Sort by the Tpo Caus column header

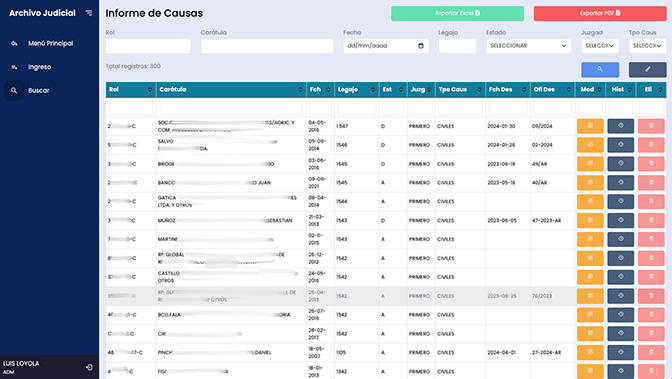coord(460,90)
